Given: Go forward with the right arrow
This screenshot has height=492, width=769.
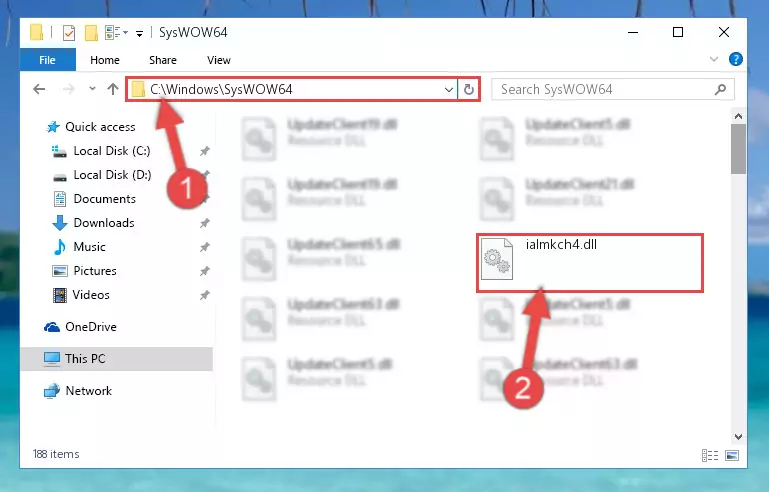Looking at the screenshot, I should [69, 89].
